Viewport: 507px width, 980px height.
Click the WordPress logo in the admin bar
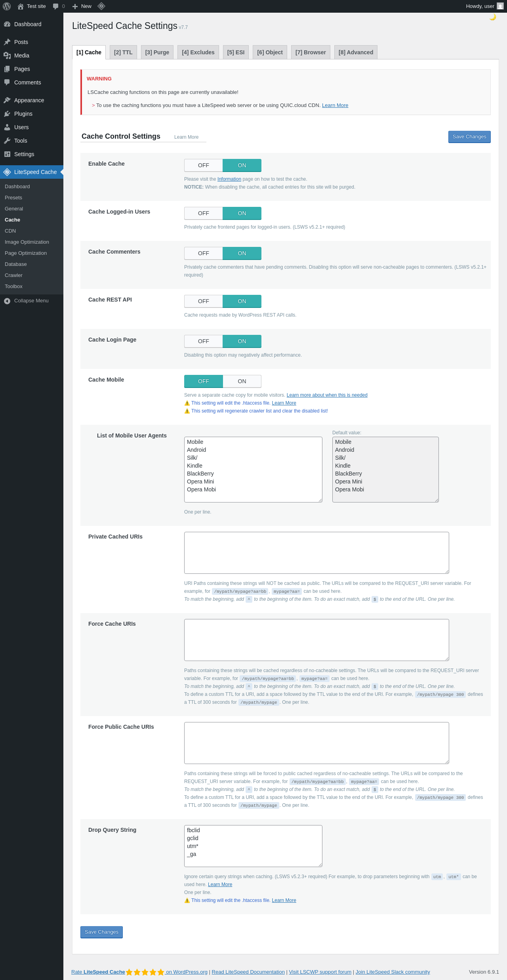click(x=7, y=6)
